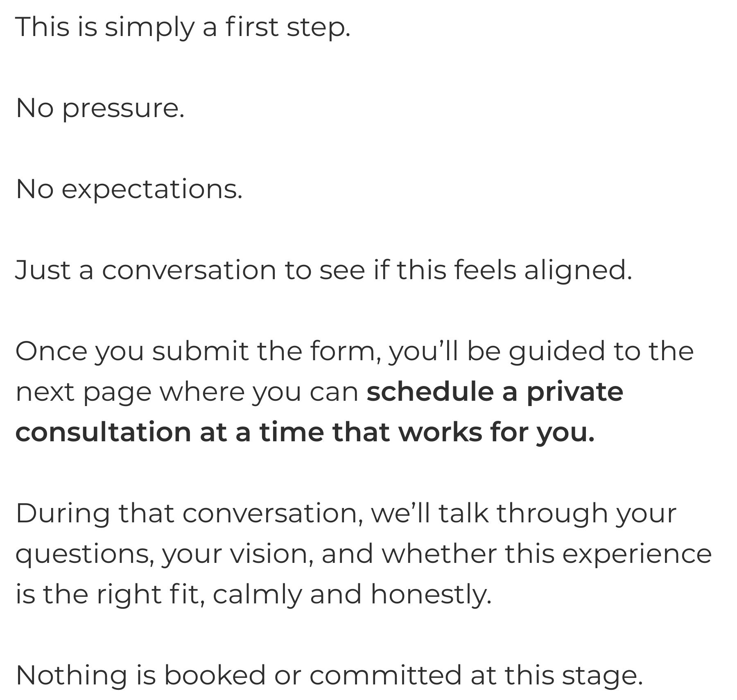This screenshot has height=700, width=737.
Task: Click the word "aligned"
Action: (578, 270)
